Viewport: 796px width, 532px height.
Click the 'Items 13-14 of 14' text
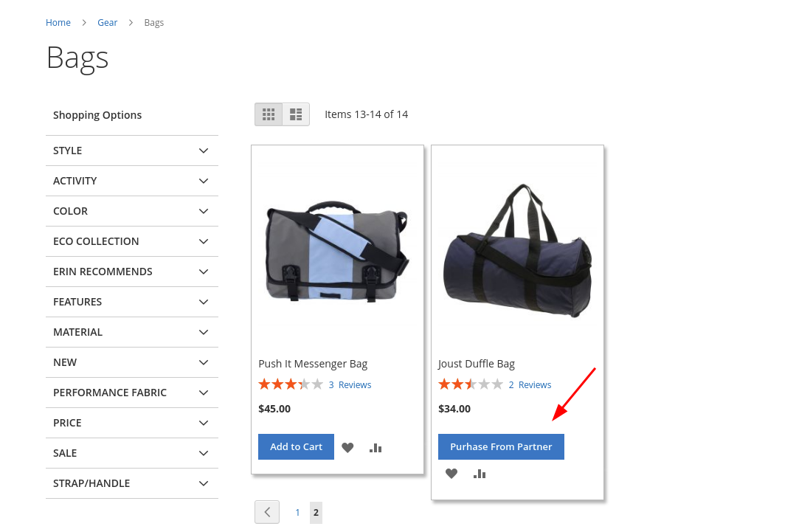tap(366, 114)
